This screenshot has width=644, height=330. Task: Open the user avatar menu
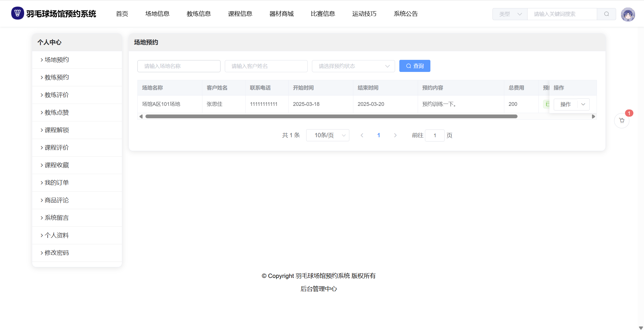point(628,14)
